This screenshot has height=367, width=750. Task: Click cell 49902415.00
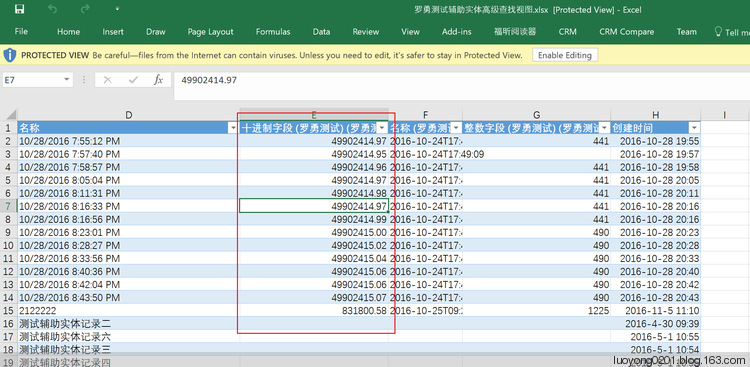pyautogui.click(x=314, y=232)
